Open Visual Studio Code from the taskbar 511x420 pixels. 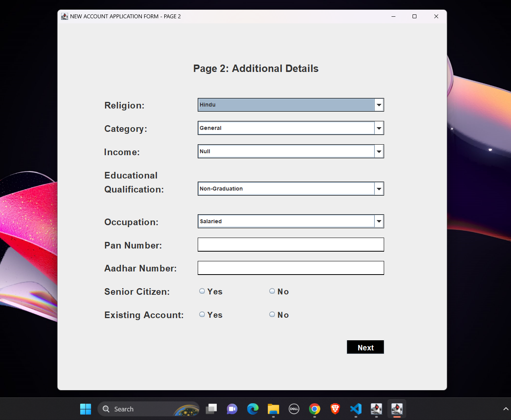pyautogui.click(x=356, y=409)
